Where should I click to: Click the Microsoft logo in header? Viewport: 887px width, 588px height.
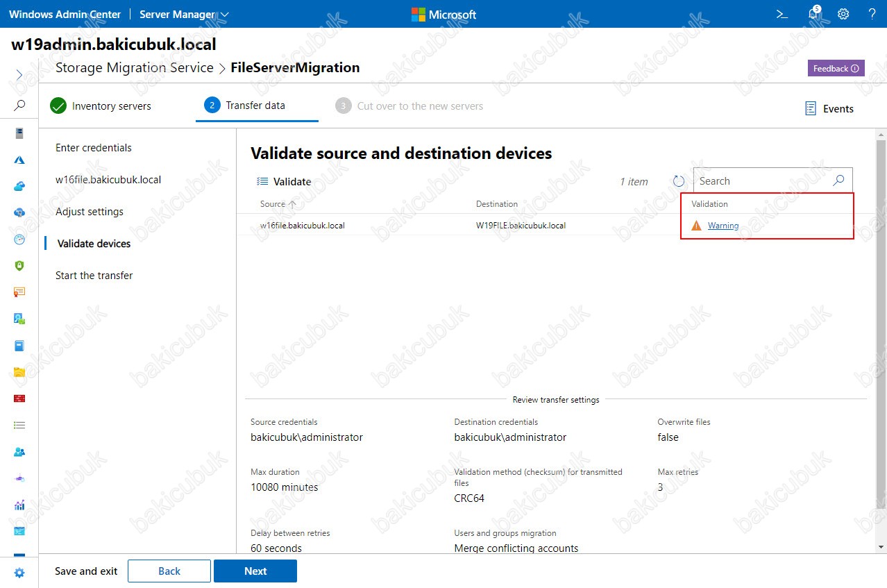(x=444, y=14)
